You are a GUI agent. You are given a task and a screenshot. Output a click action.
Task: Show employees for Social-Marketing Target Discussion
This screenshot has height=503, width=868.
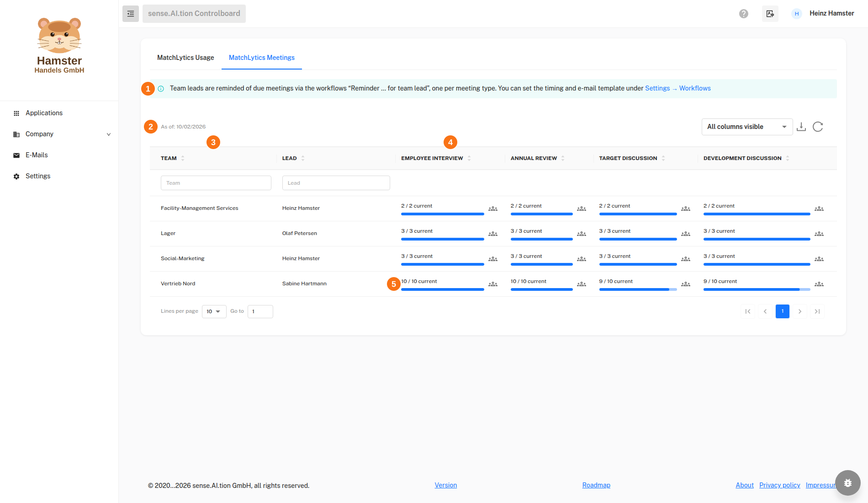coord(686,259)
